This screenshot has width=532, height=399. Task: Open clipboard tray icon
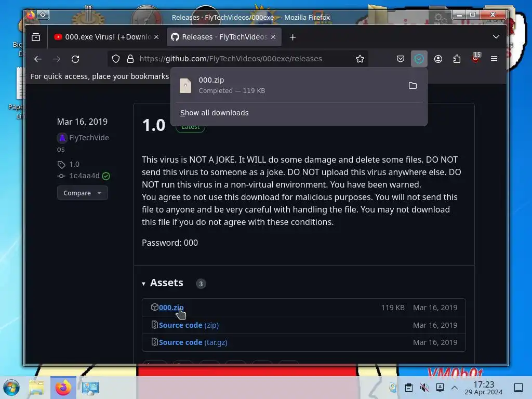click(409, 388)
